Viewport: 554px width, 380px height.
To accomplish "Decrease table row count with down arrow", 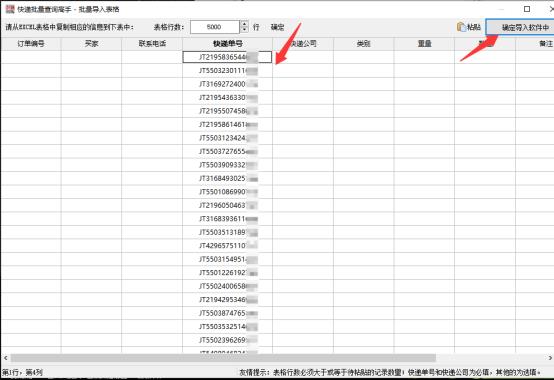I will [244, 30].
